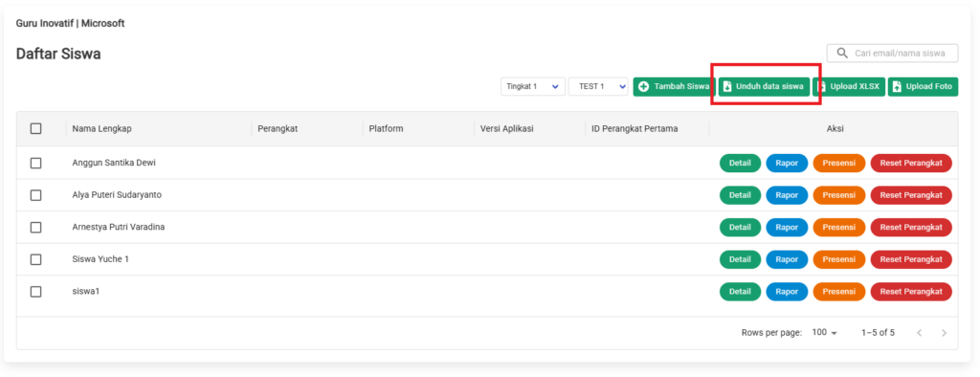Open Detail for Alya Puteri Sudaryanto
The image size is (980, 377).
tap(740, 195)
